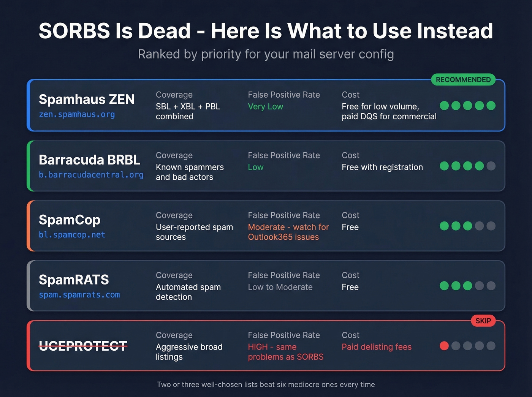Select the third green dot in SpamCop's rating

[467, 226]
